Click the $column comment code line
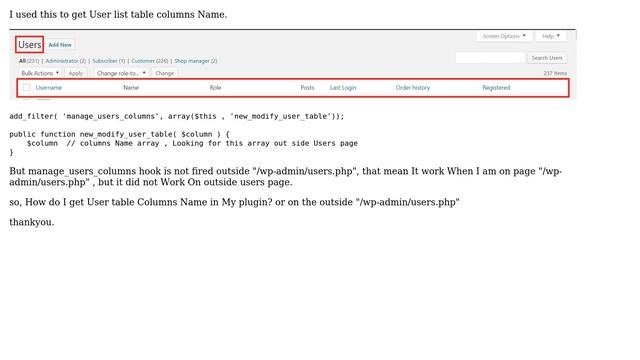640x360 pixels. click(192, 143)
